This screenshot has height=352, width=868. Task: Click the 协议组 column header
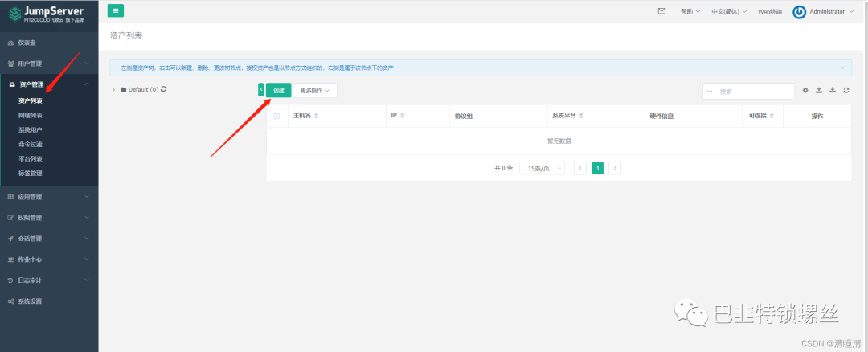click(x=464, y=117)
